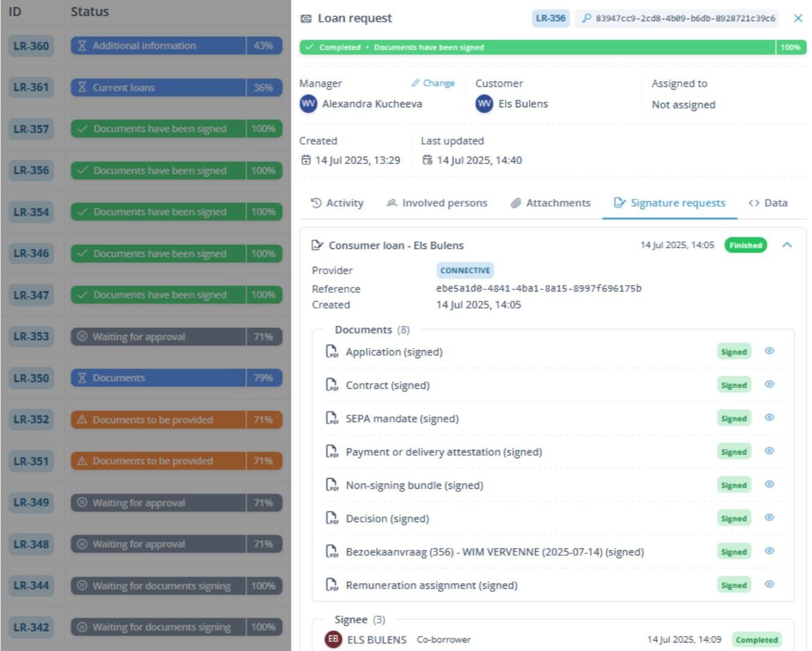Click the Consumer loan signature document icon
This screenshot has height=651, width=812.
click(317, 245)
